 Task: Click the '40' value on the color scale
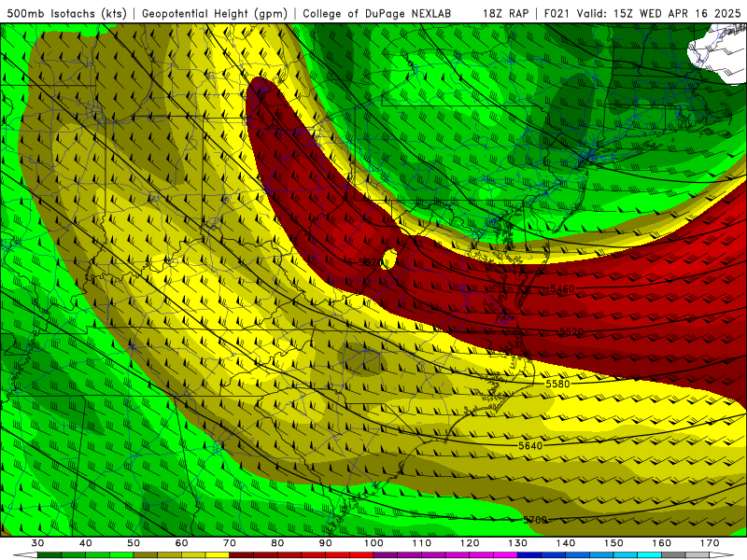(x=85, y=543)
